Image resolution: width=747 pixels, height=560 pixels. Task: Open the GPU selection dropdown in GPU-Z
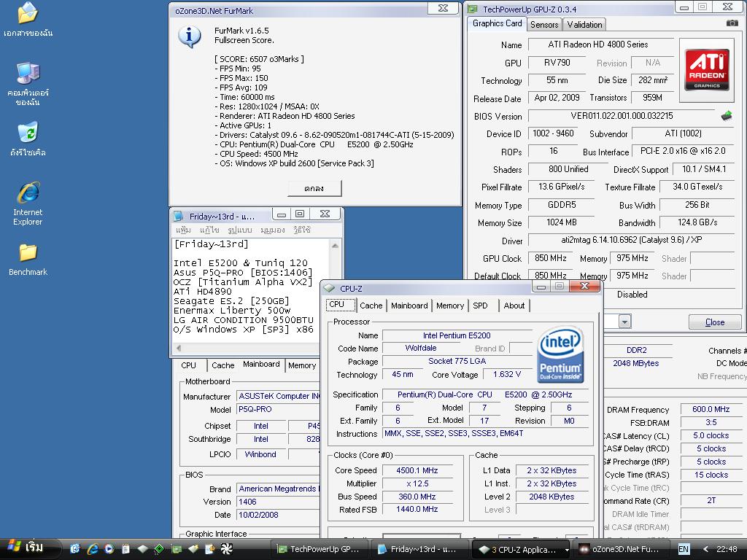pyautogui.click(x=624, y=322)
